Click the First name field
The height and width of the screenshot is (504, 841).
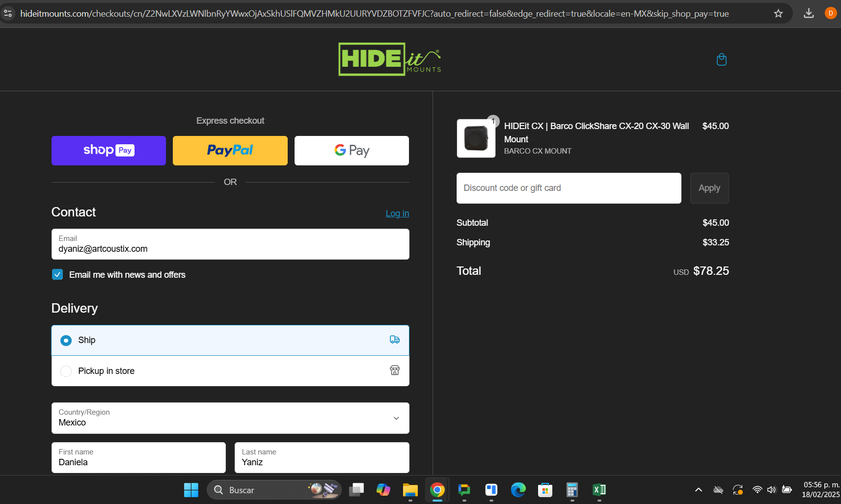coord(138,457)
